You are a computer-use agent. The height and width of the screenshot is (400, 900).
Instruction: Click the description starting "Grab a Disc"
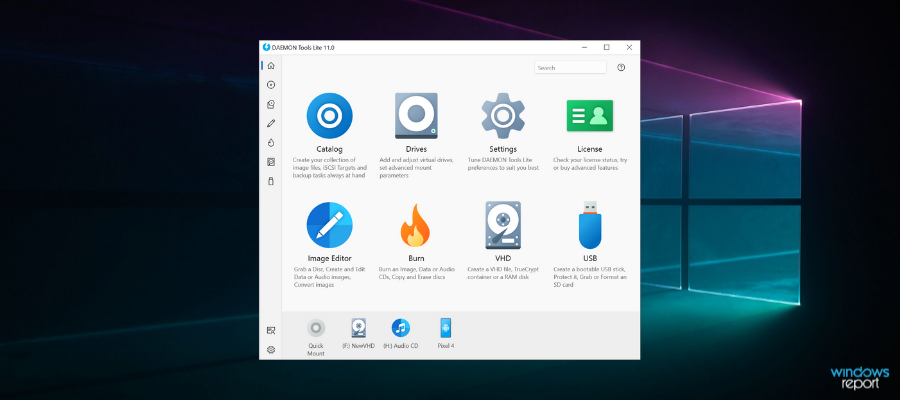329,277
